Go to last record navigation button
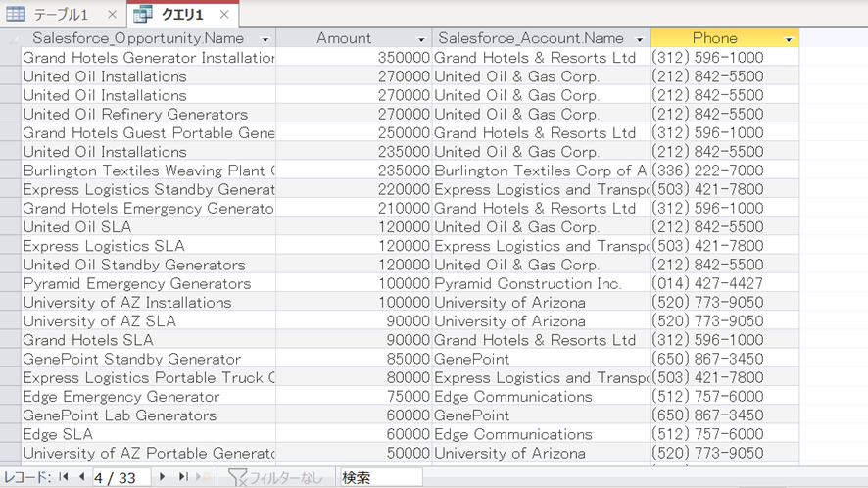This screenshot has width=868, height=488. (182, 477)
